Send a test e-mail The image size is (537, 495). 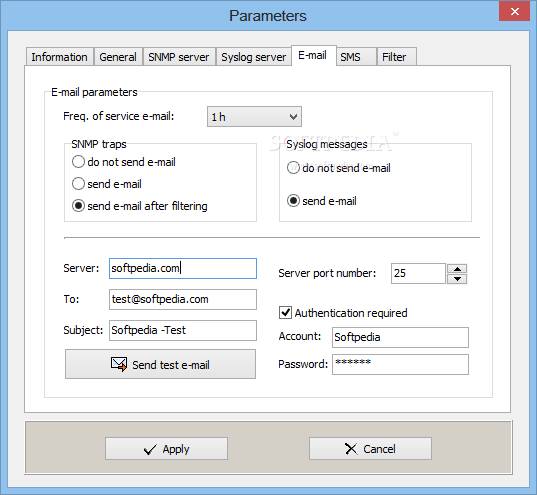tap(160, 364)
